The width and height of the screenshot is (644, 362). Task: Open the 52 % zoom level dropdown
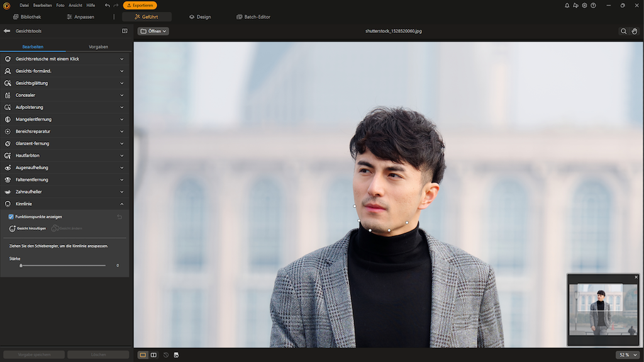tap(626, 355)
